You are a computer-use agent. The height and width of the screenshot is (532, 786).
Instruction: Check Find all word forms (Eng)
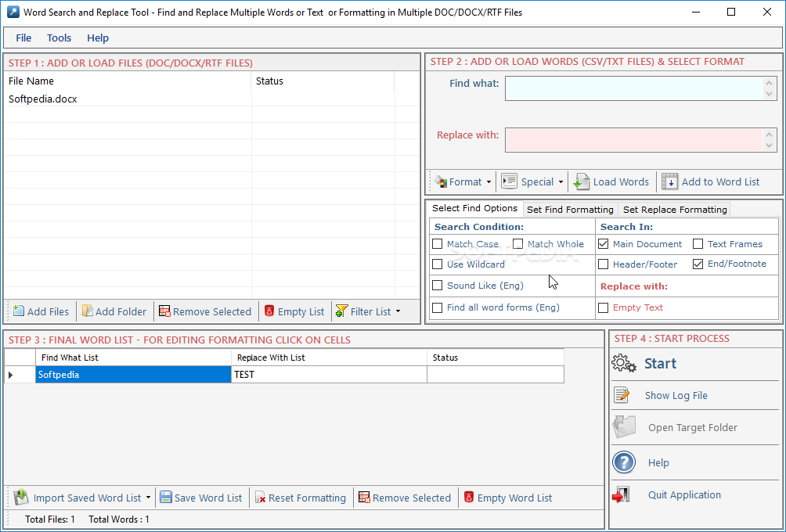(437, 307)
